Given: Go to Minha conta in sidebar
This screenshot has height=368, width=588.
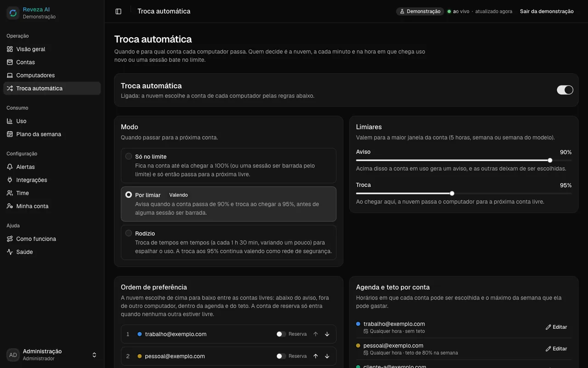Looking at the screenshot, I should point(52,206).
